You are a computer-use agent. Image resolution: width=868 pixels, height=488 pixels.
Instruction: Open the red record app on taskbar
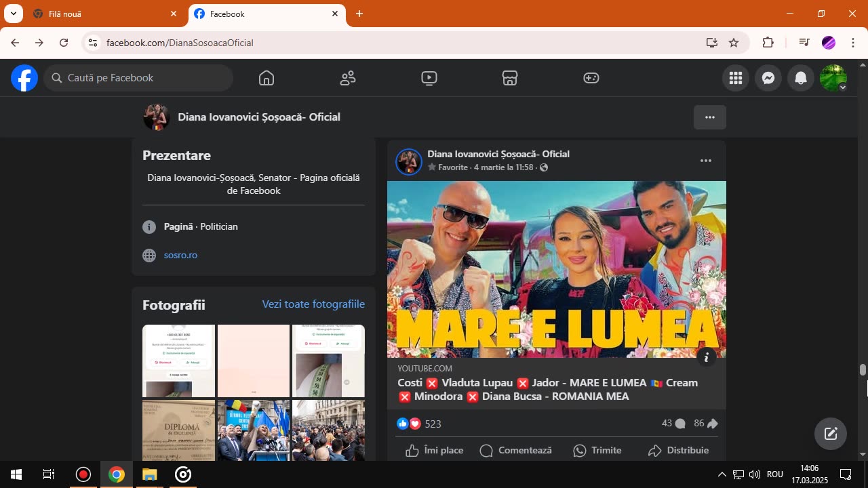pyautogui.click(x=83, y=474)
